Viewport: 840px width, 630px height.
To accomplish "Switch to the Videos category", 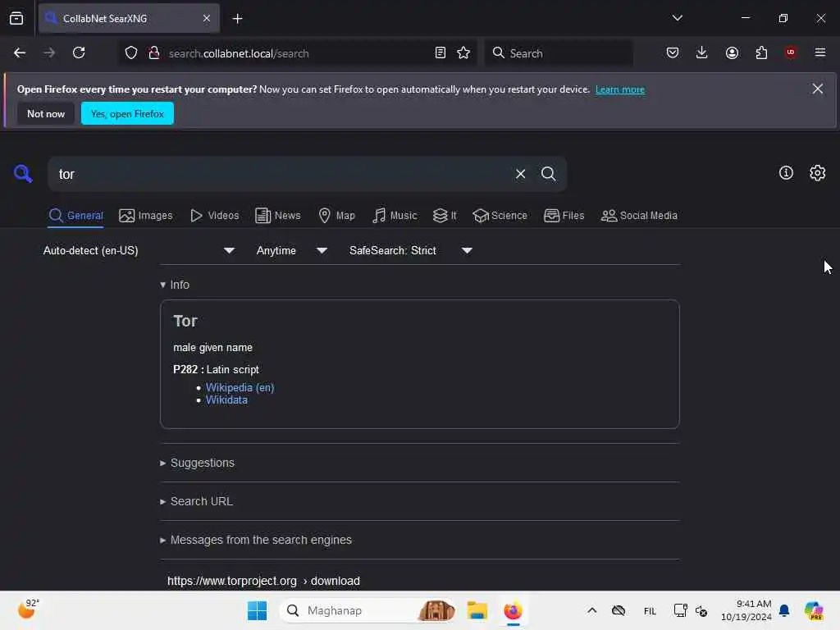I will 215,216.
